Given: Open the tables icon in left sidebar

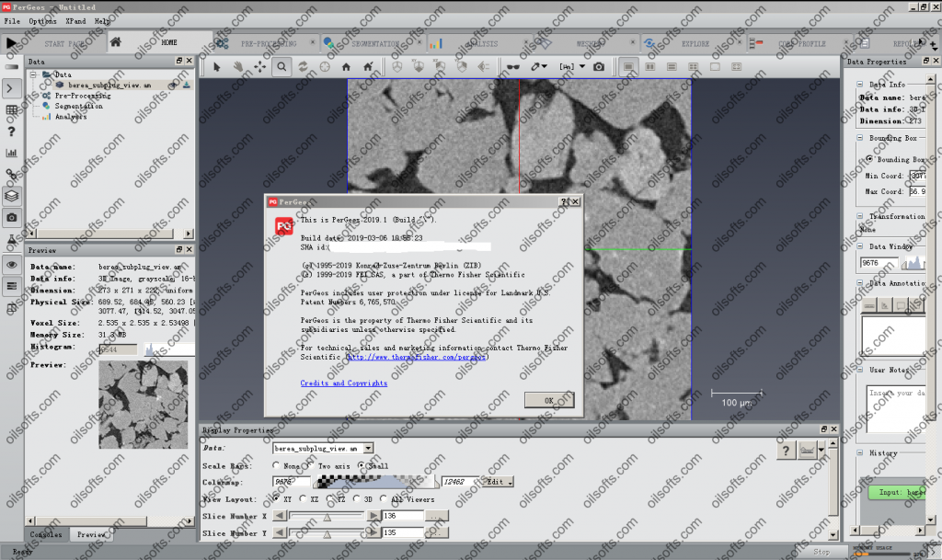Looking at the screenshot, I should tap(11, 109).
